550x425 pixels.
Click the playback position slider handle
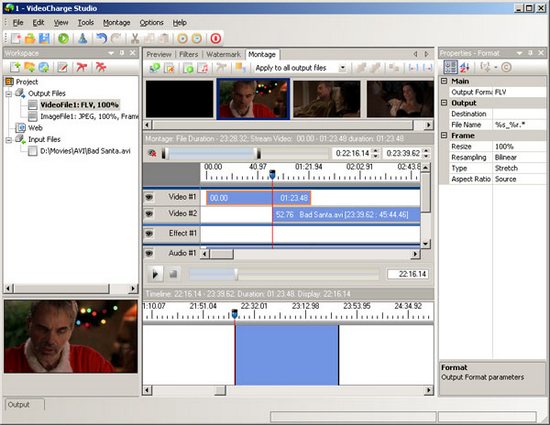tap(236, 275)
